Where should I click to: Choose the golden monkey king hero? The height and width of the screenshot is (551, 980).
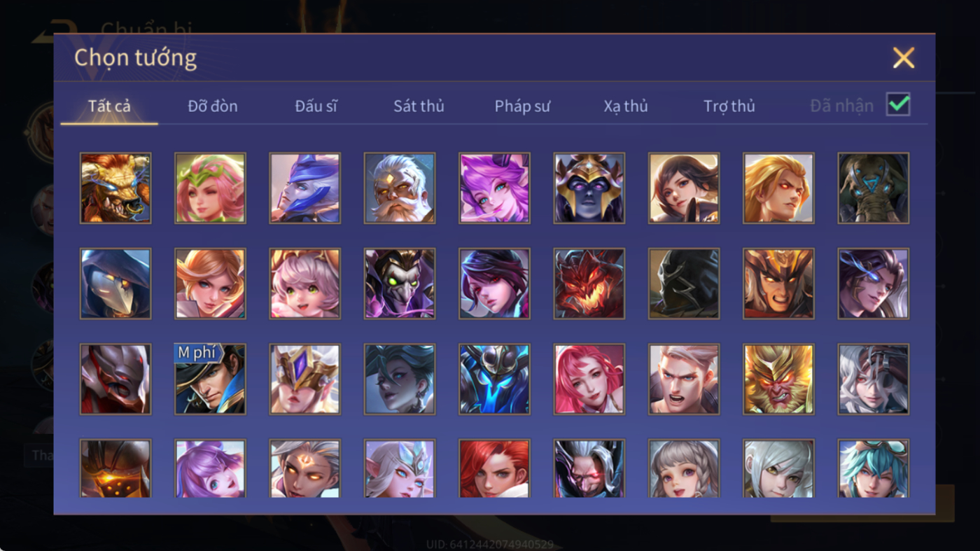point(778,379)
